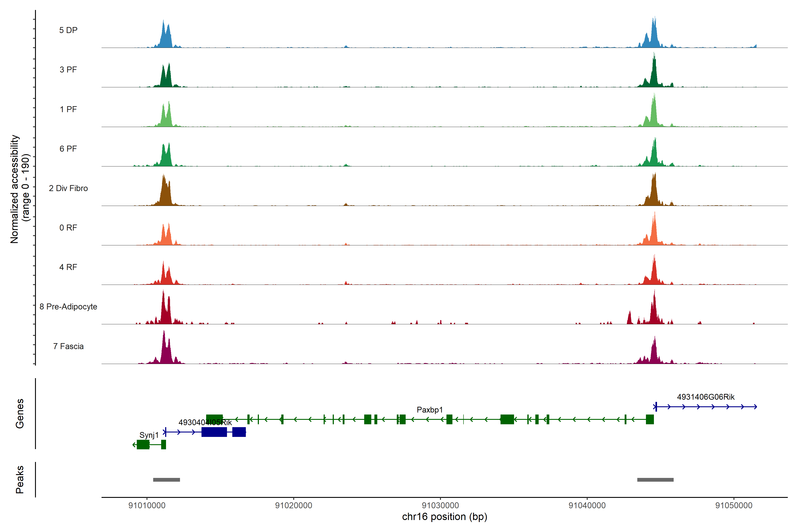The image size is (798, 532).
Task: Click the left gray peak bar
Action: tap(166, 480)
